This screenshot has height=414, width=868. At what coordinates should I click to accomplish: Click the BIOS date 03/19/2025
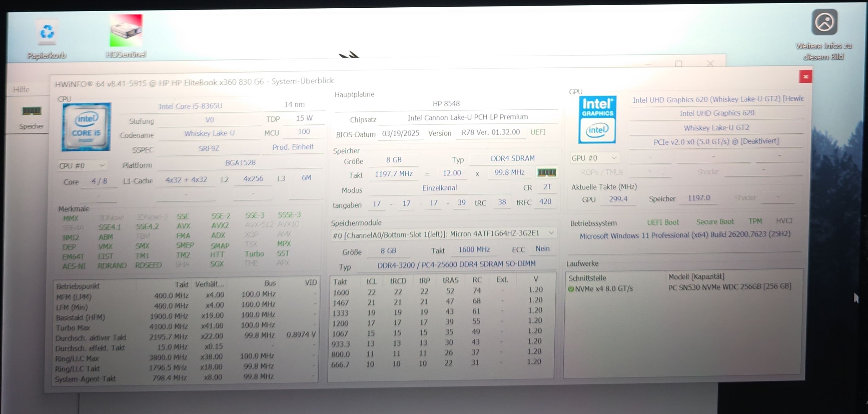[x=401, y=133]
